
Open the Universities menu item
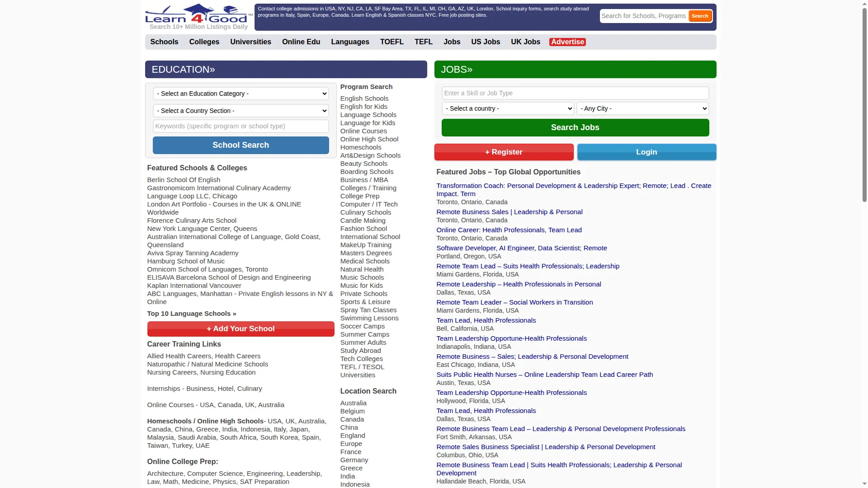tap(250, 42)
